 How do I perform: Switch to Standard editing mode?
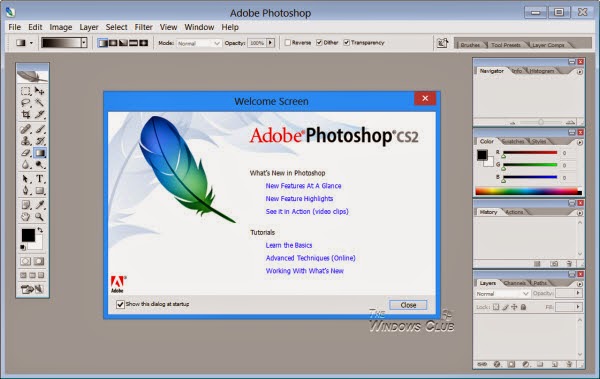coord(26,261)
